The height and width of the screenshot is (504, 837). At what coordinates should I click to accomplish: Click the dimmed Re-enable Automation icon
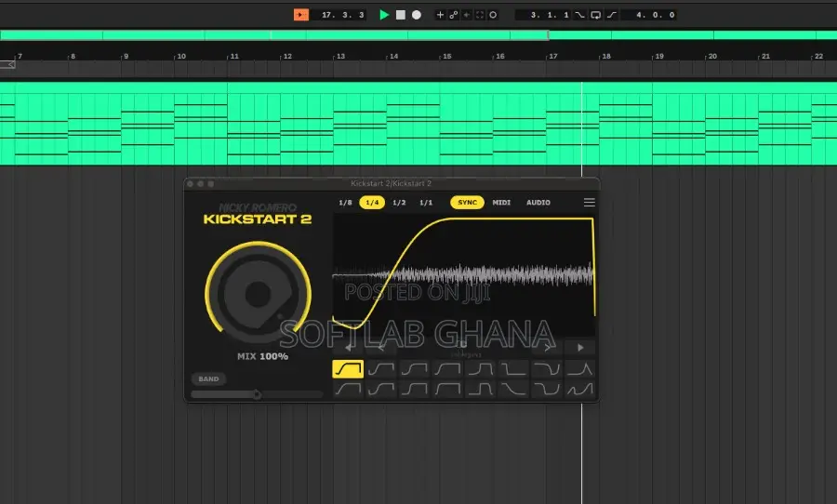coord(467,15)
